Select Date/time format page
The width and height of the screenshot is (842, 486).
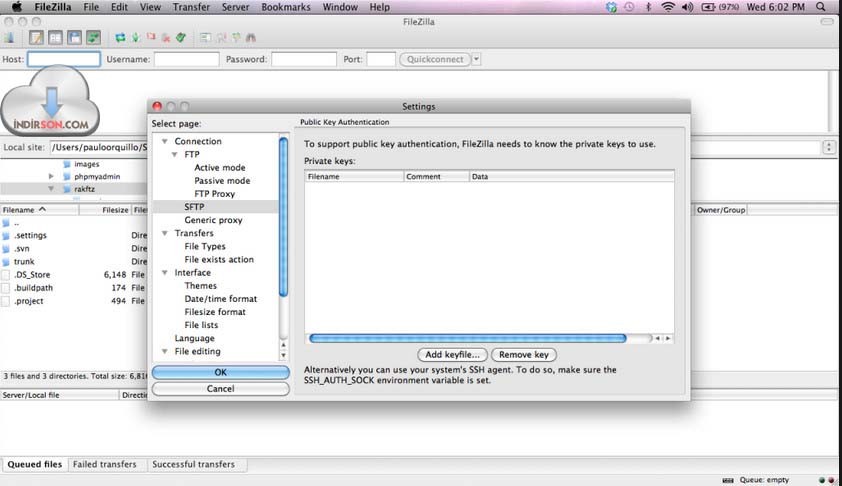pyautogui.click(x=221, y=299)
